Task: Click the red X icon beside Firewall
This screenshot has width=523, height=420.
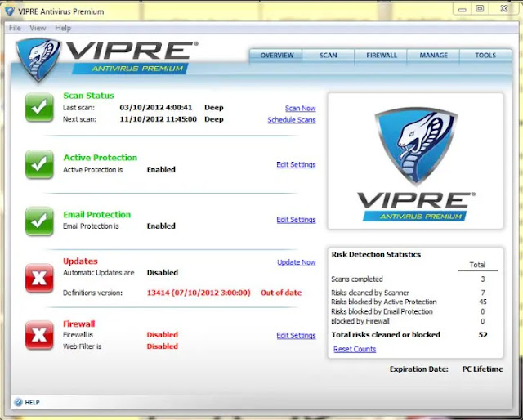Action: [x=39, y=335]
